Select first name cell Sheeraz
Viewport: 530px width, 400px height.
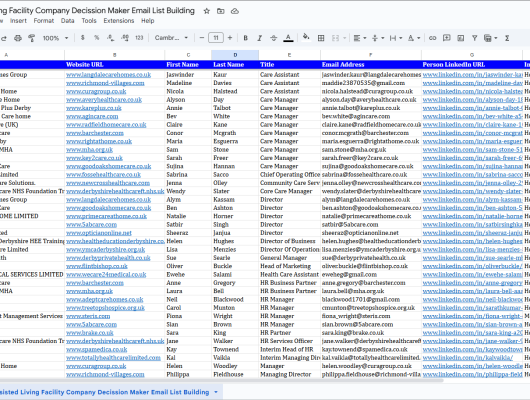(188, 233)
